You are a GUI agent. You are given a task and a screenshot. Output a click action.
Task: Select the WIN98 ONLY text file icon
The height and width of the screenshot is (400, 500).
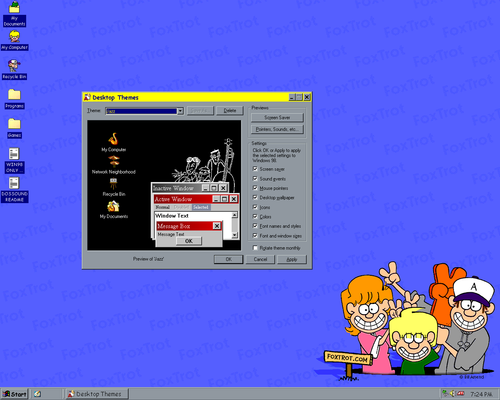[x=14, y=160]
